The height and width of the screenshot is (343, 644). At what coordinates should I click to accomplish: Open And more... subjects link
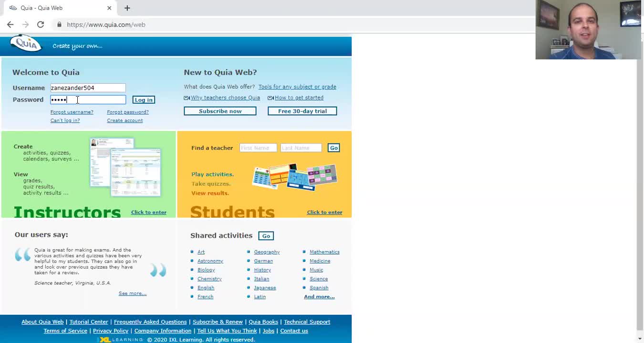pos(319,297)
